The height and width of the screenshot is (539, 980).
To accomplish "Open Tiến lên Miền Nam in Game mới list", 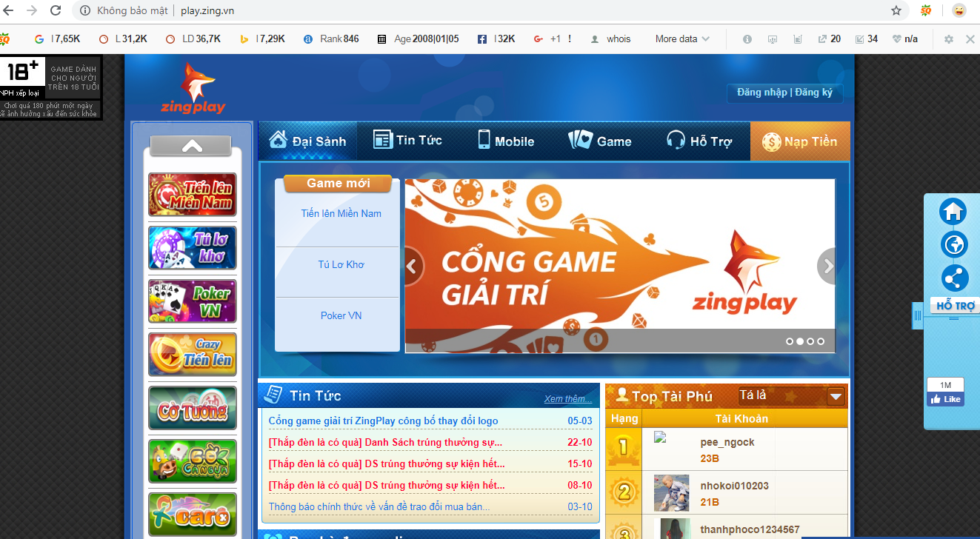I will coord(341,213).
